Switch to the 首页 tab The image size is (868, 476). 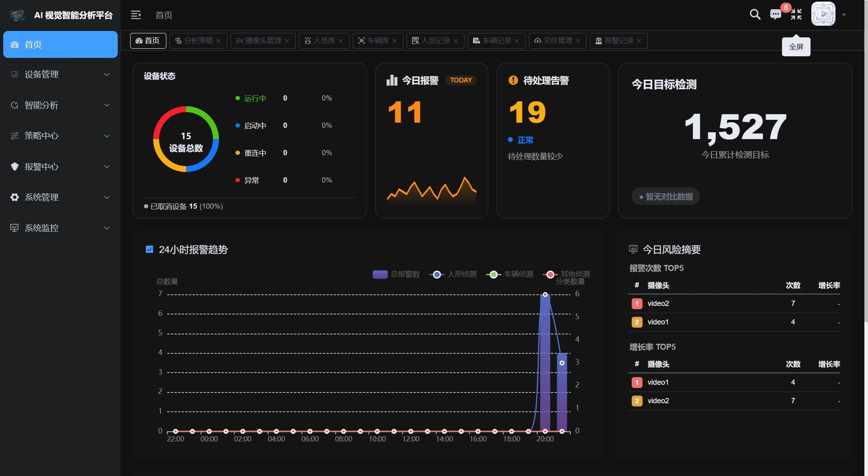pyautogui.click(x=148, y=41)
